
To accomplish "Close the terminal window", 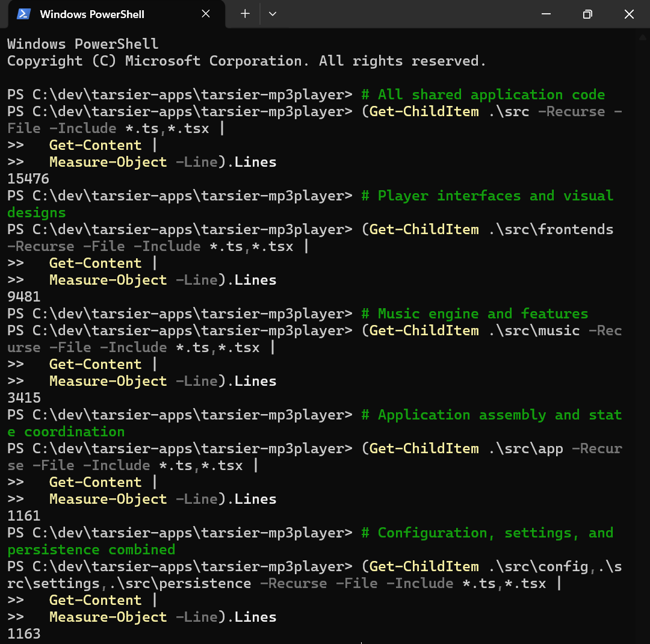I will (x=629, y=14).
